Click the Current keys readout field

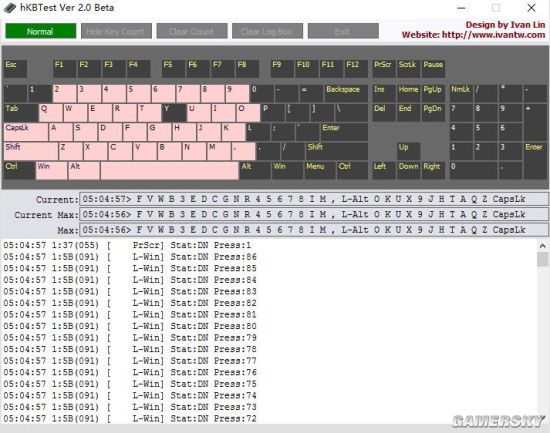pos(314,199)
